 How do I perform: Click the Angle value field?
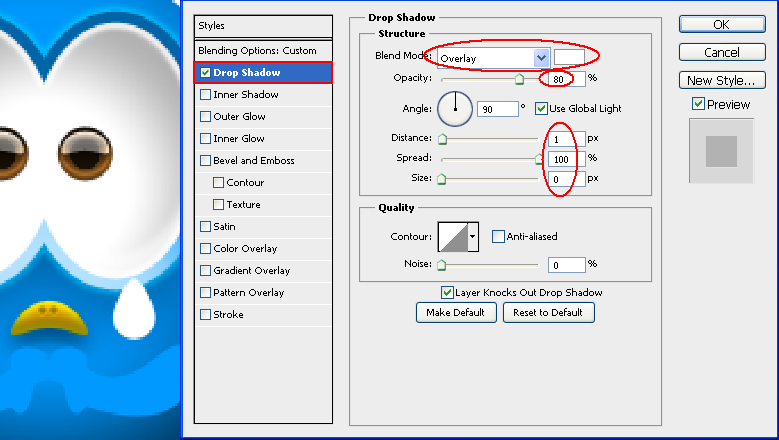pyautogui.click(x=497, y=109)
